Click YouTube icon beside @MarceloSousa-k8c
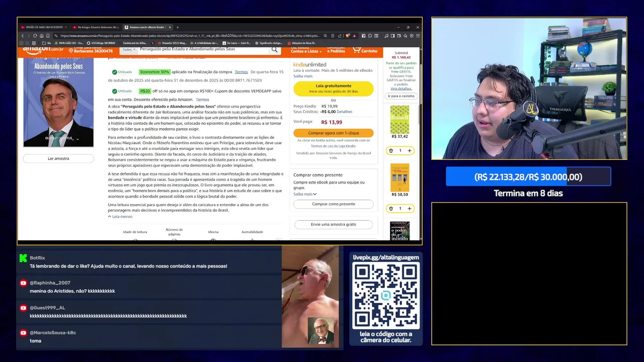644x362 pixels. point(23,333)
